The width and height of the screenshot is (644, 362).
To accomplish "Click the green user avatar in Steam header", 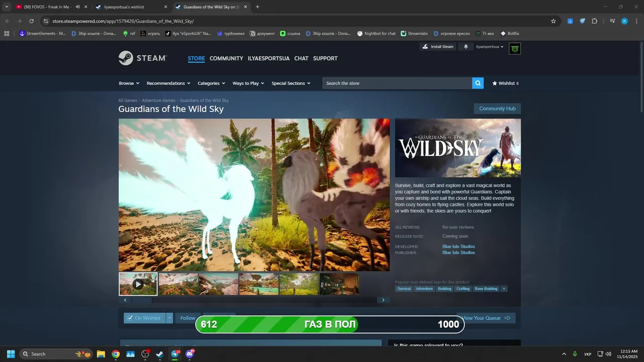I will tap(515, 48).
